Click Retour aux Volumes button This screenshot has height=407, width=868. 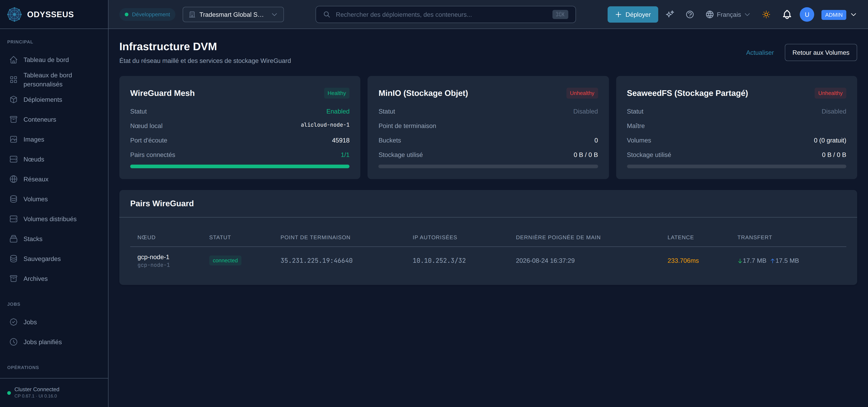821,52
